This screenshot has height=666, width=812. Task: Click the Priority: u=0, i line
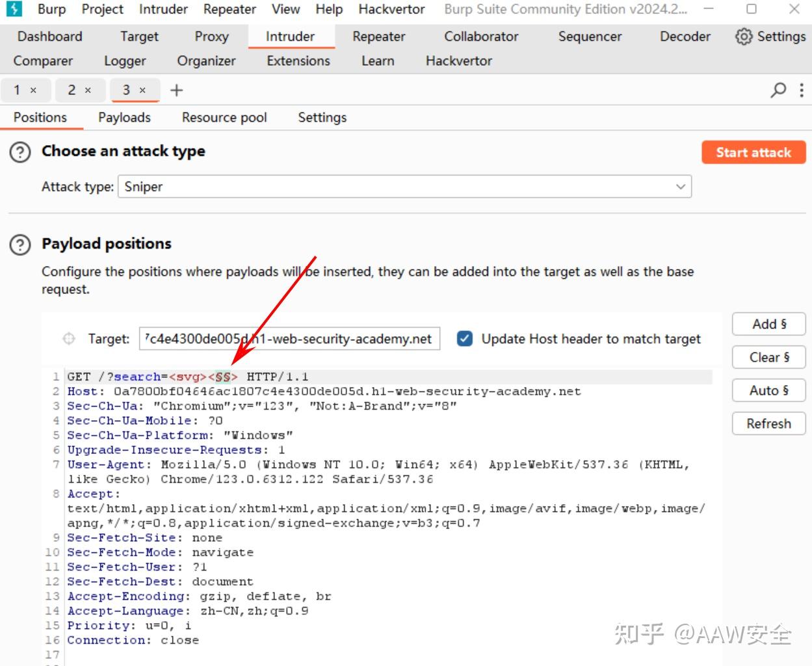coord(129,626)
